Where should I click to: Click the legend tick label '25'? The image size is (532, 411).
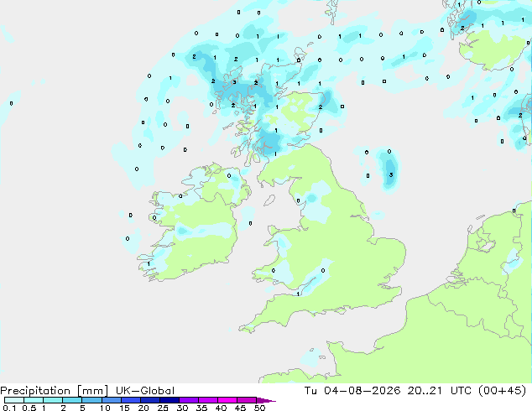click(163, 408)
